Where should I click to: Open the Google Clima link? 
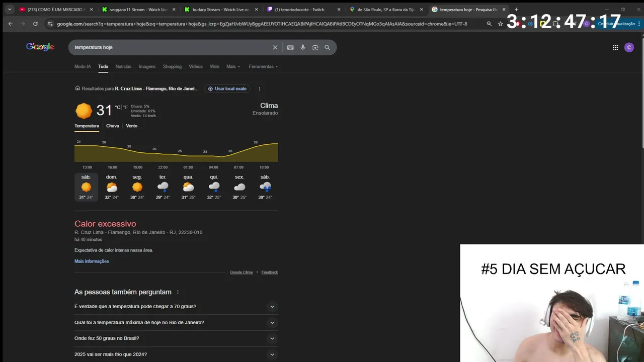(242, 272)
